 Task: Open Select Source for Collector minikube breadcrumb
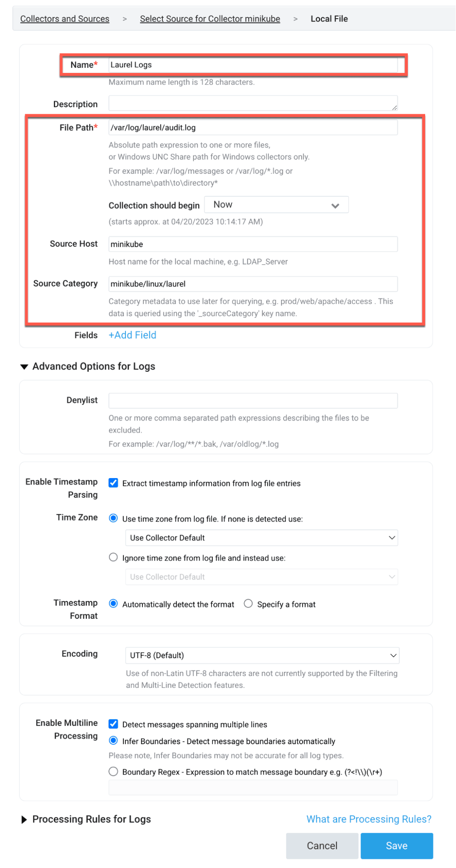click(210, 19)
